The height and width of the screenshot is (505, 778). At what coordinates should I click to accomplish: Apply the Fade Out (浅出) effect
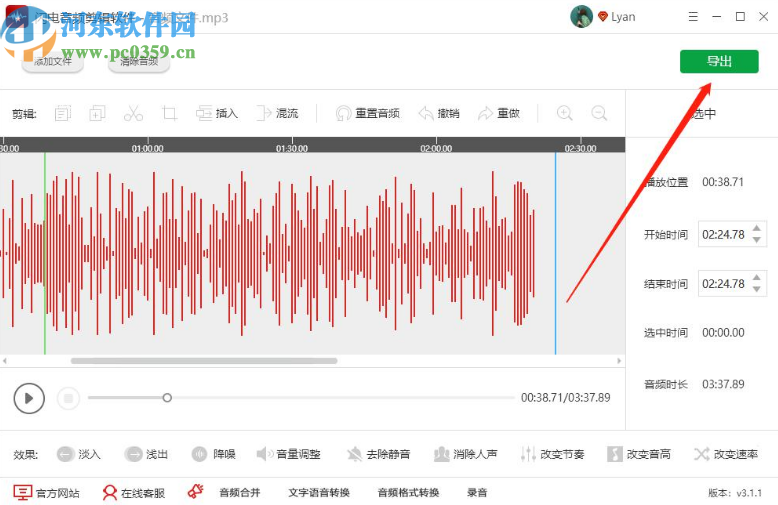[146, 454]
